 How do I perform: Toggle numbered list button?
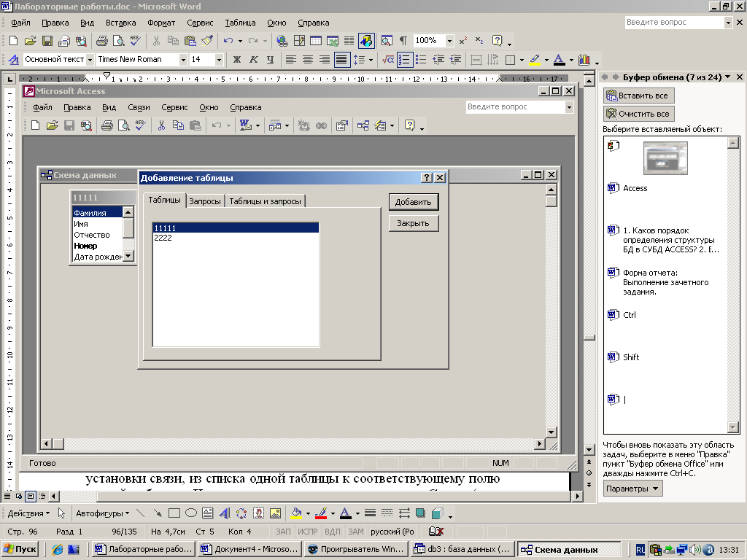(x=404, y=60)
